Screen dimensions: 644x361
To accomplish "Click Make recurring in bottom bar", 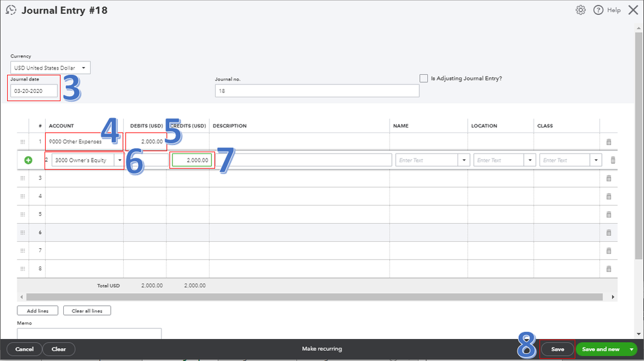I will [321, 349].
